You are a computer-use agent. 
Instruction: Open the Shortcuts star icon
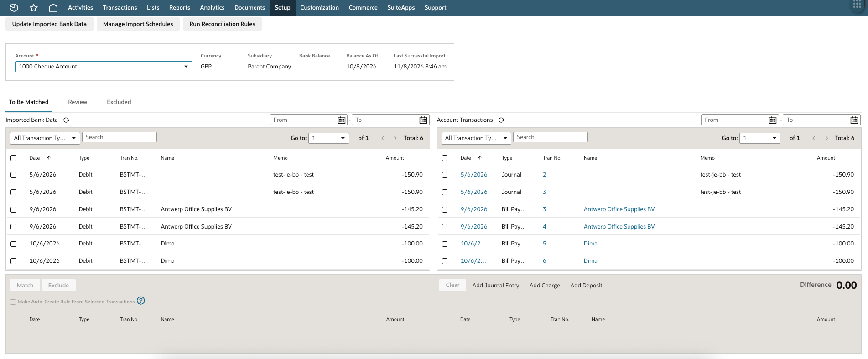point(34,7)
